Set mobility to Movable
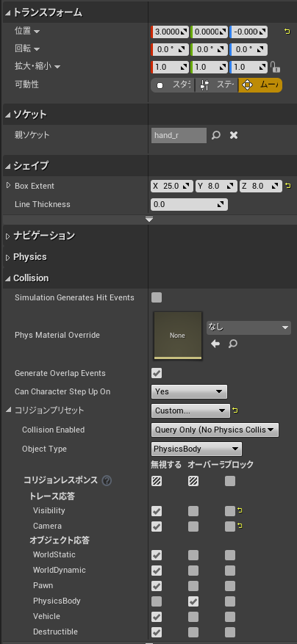Image resolution: width=297 pixels, height=644 pixels. pyautogui.click(x=260, y=85)
